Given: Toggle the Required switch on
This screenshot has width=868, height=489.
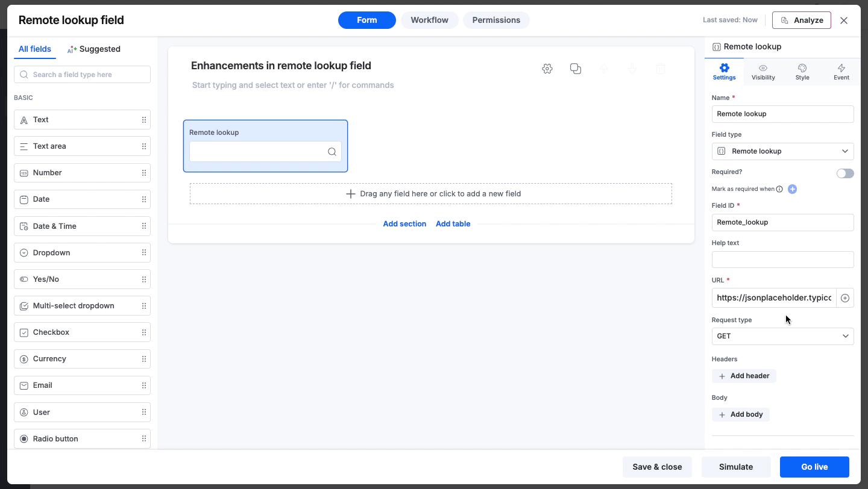Looking at the screenshot, I should coord(845,173).
